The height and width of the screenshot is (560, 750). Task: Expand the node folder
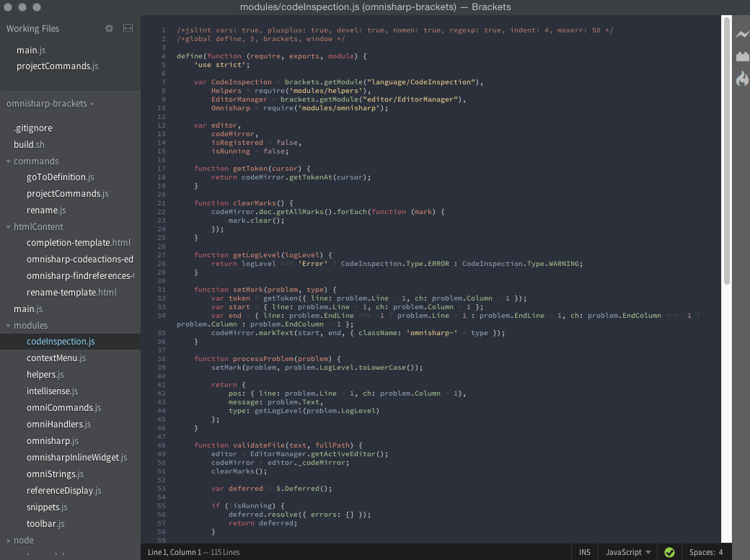(8, 540)
